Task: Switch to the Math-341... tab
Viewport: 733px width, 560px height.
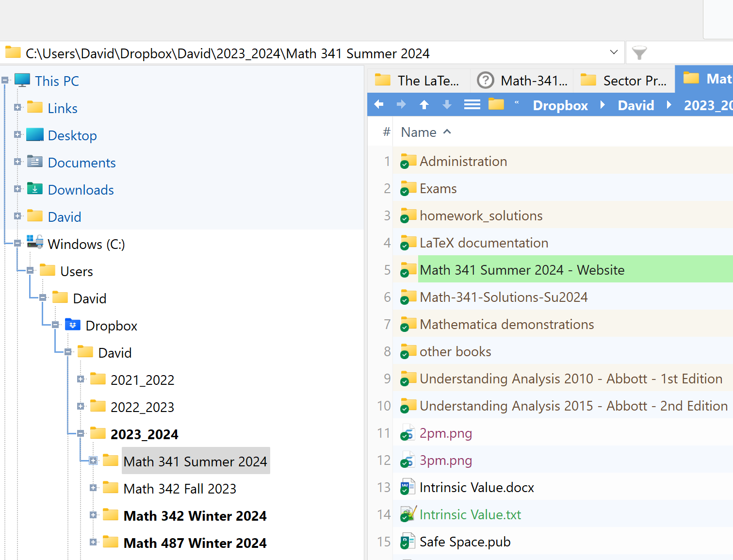Action: coord(522,81)
